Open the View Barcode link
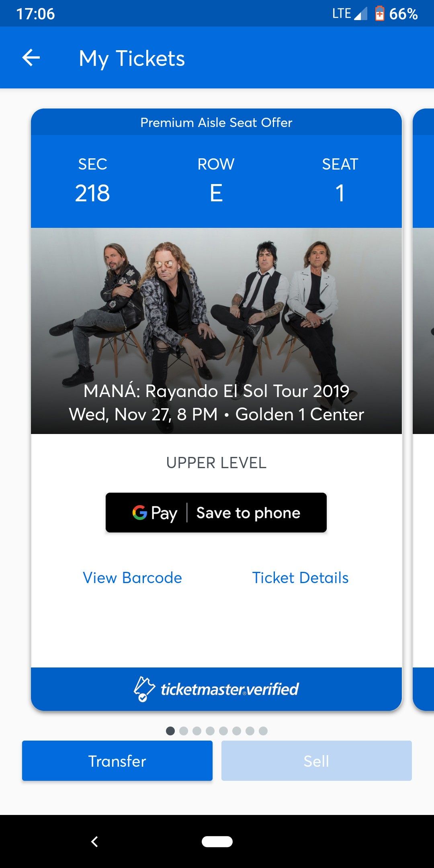This screenshot has height=868, width=434. coord(132,578)
